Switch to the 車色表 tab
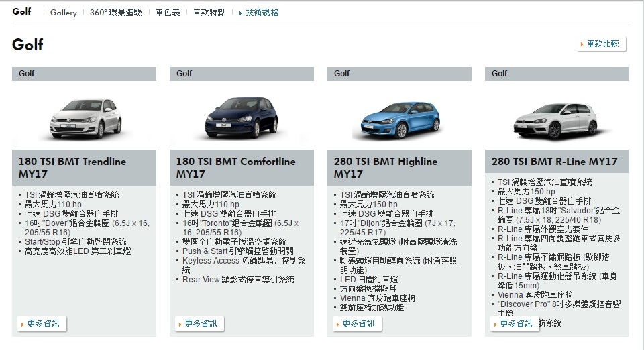The height and width of the screenshot is (350, 644). (x=168, y=13)
